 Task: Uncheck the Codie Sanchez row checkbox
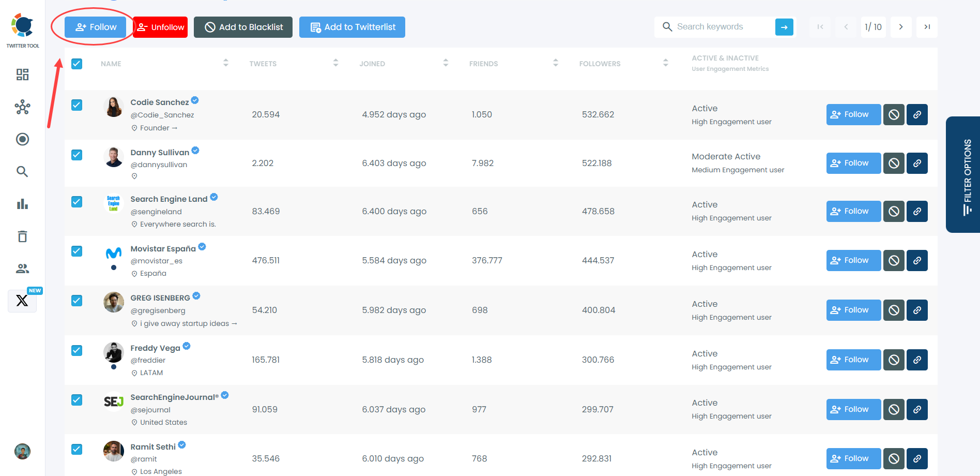click(77, 105)
